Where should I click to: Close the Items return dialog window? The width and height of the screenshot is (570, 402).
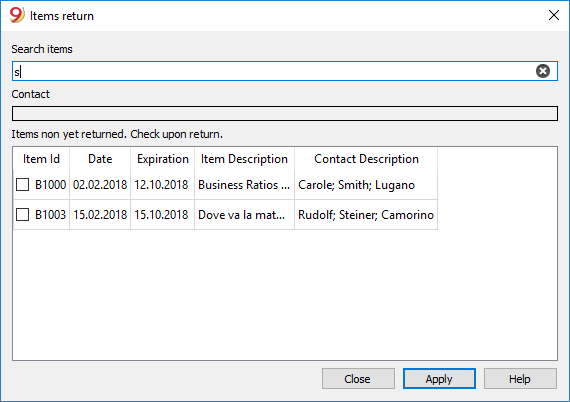point(554,15)
